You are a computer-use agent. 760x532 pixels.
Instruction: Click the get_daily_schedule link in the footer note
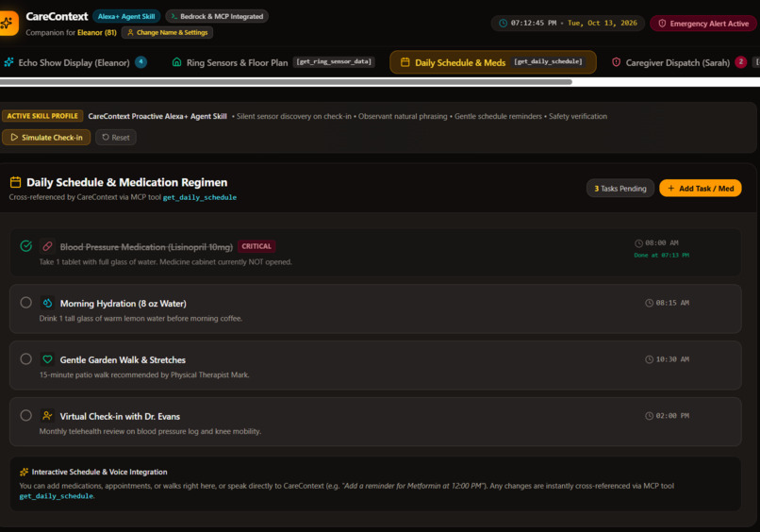pos(57,496)
